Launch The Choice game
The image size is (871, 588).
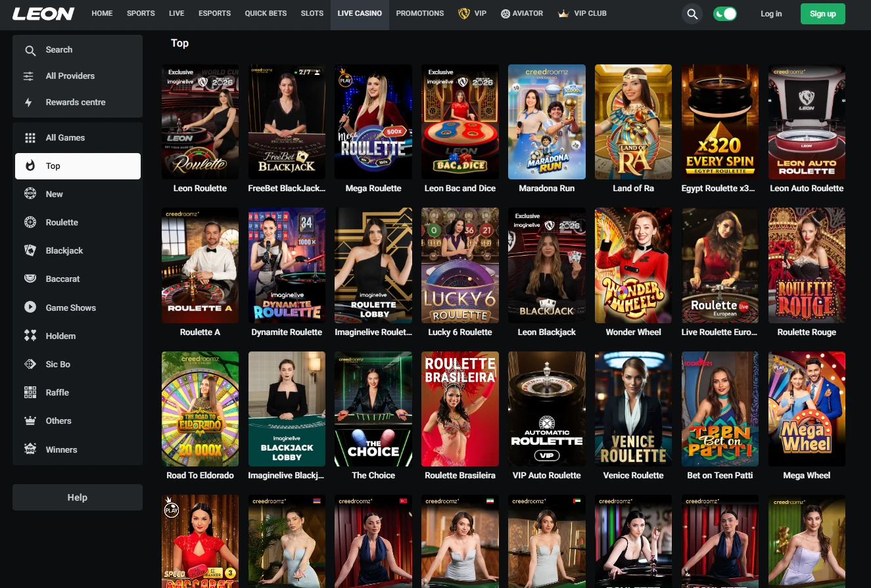(373, 409)
